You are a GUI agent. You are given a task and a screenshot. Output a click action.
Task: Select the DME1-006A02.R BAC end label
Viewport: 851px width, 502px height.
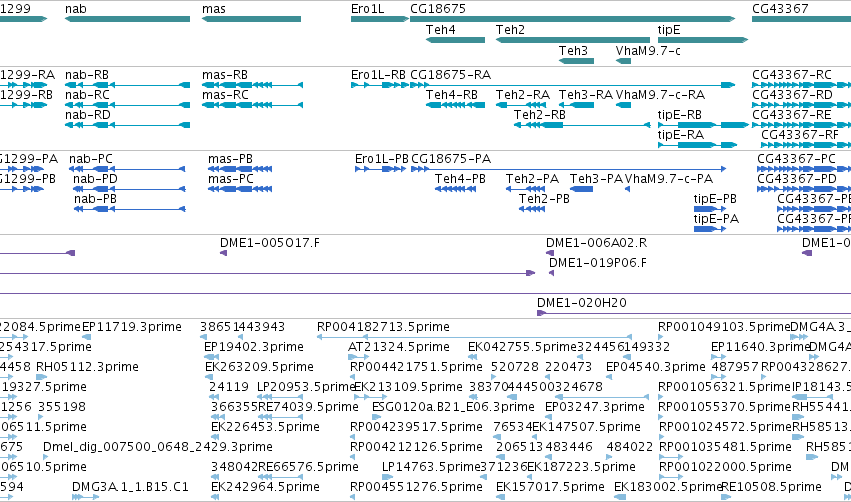596,243
